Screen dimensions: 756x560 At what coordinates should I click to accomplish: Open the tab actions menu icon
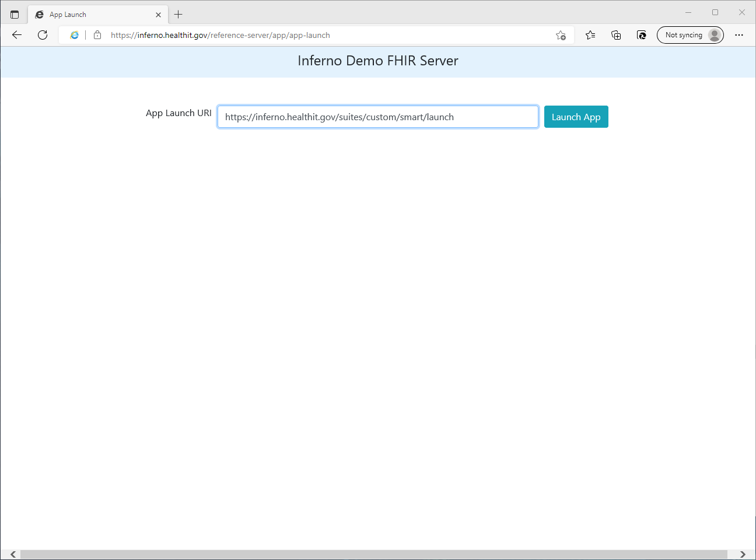point(15,15)
